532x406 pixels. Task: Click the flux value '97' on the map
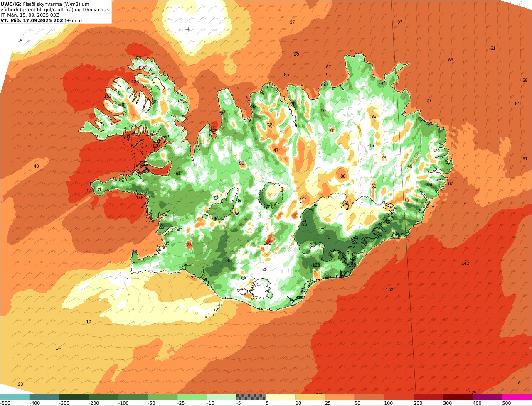[x=400, y=22]
